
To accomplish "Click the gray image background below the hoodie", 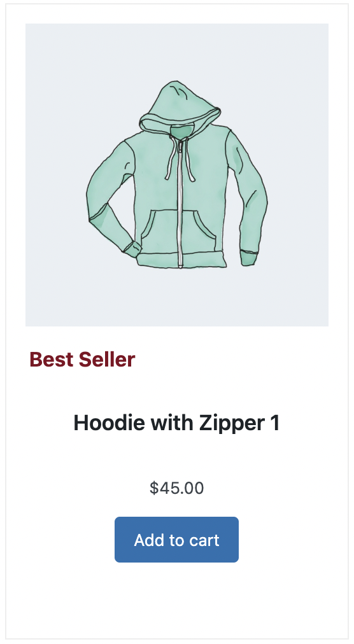I will click(177, 298).
